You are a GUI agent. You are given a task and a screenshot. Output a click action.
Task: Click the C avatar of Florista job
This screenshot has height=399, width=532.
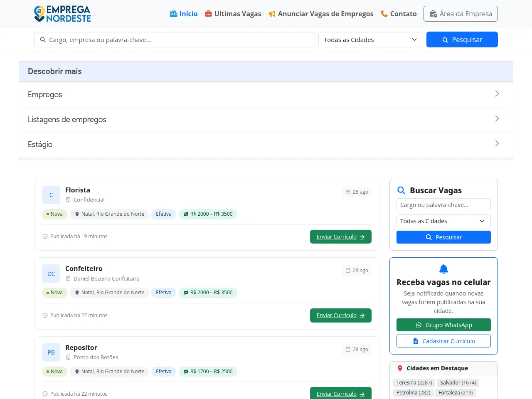pyautogui.click(x=51, y=195)
